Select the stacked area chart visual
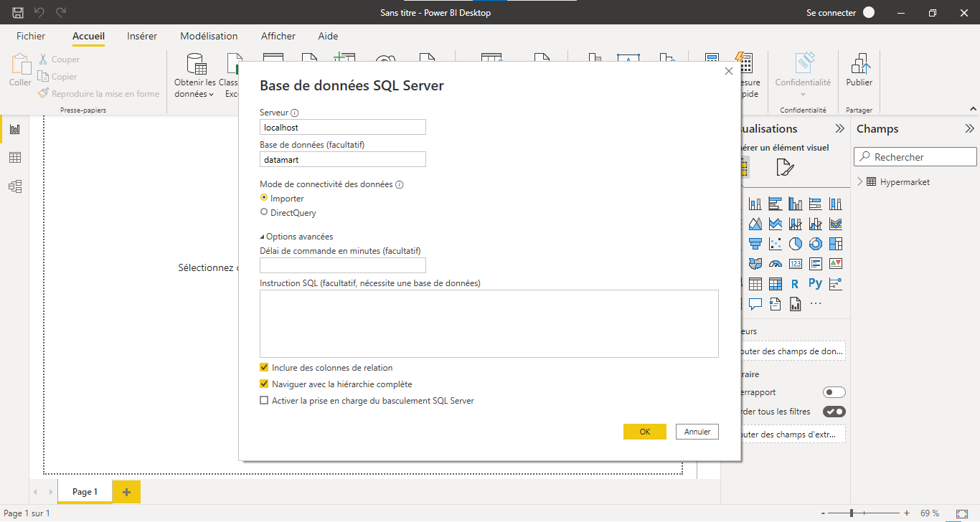 (x=775, y=224)
